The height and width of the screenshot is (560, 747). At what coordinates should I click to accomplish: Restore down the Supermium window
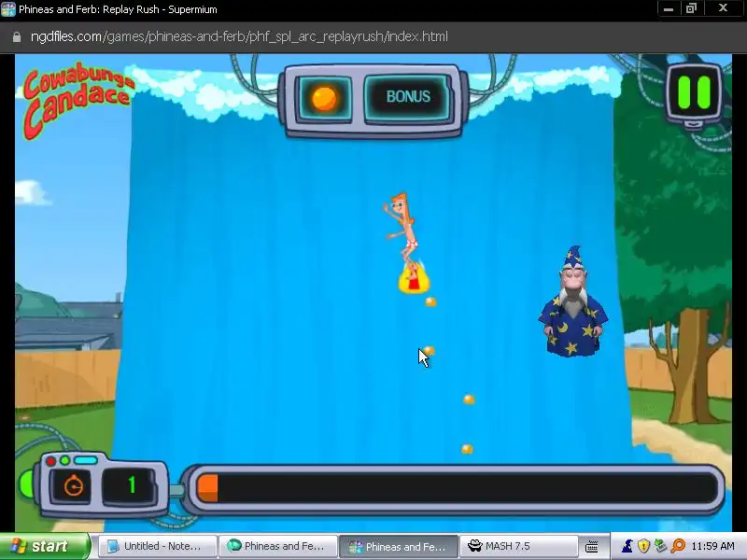click(x=691, y=8)
